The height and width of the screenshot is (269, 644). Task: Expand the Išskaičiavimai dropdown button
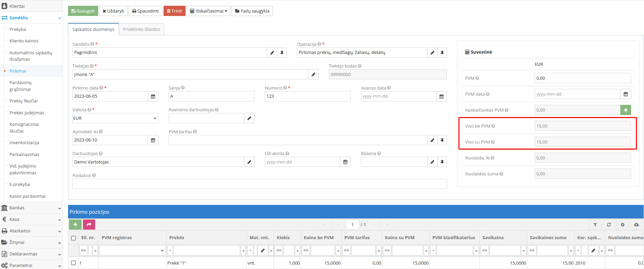(x=209, y=11)
